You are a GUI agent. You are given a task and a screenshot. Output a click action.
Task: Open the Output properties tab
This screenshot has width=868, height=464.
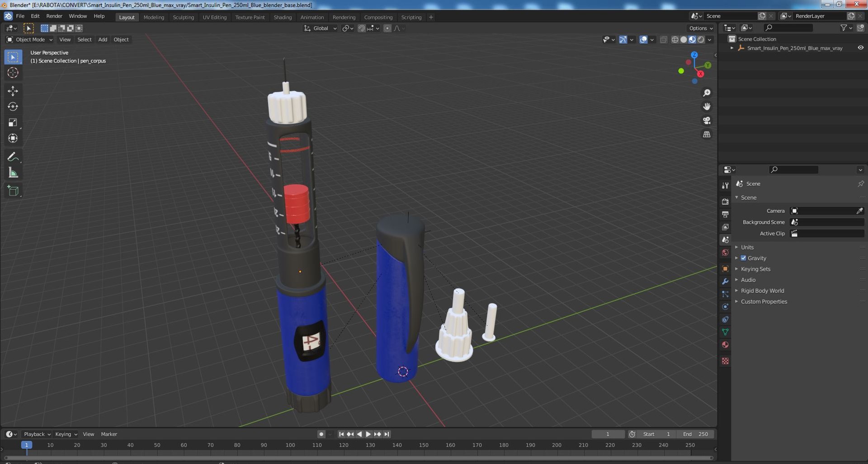[725, 214]
